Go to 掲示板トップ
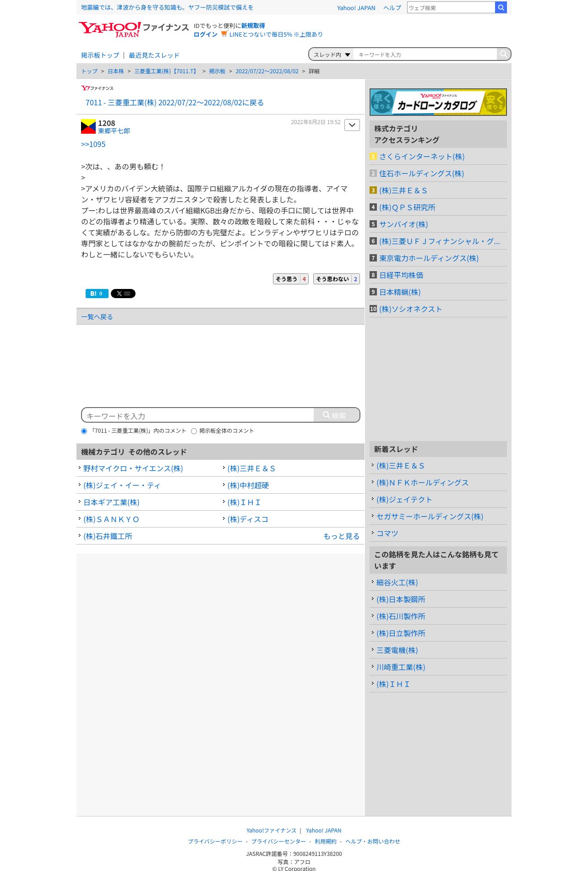The width and height of the screenshot is (588, 871). point(100,55)
